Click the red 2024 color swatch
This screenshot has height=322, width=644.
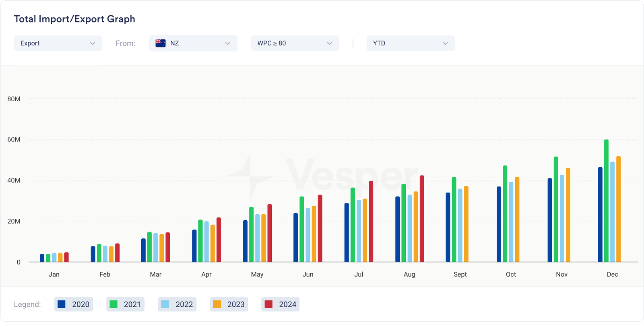pos(268,304)
